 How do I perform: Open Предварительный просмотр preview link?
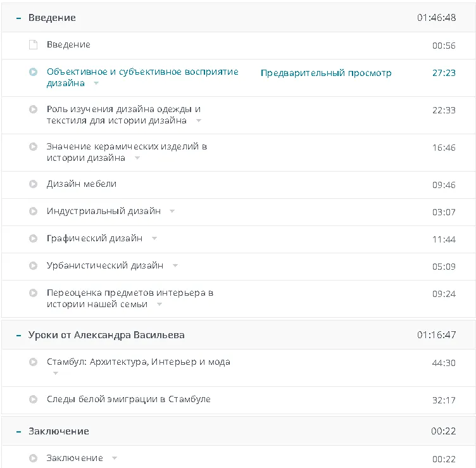tap(326, 73)
